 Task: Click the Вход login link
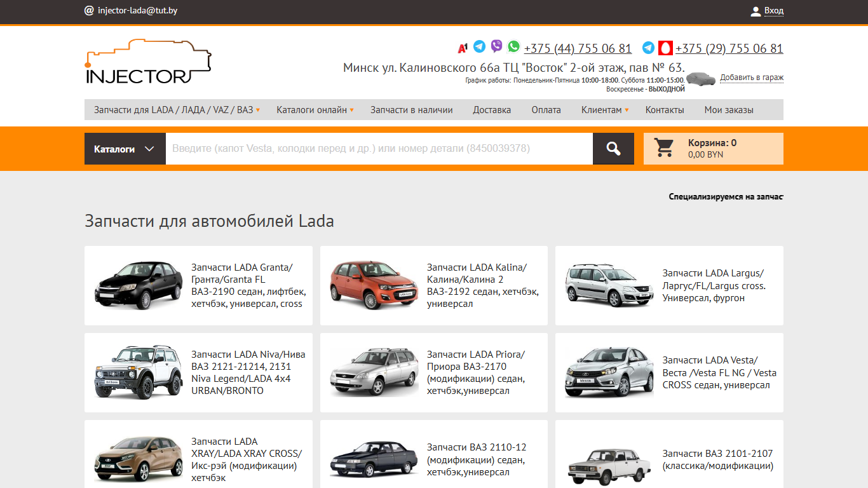point(774,11)
